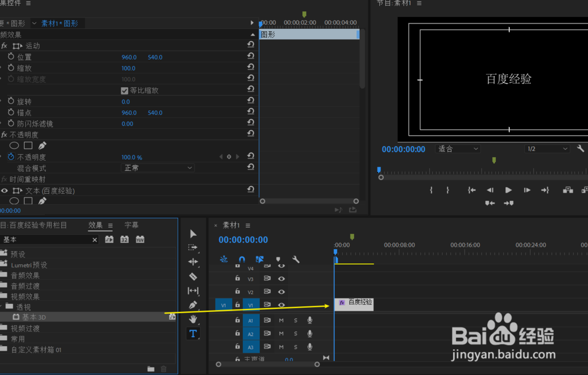Hide the V2 track output eye
This screenshot has width=588, height=375.
(x=281, y=291)
